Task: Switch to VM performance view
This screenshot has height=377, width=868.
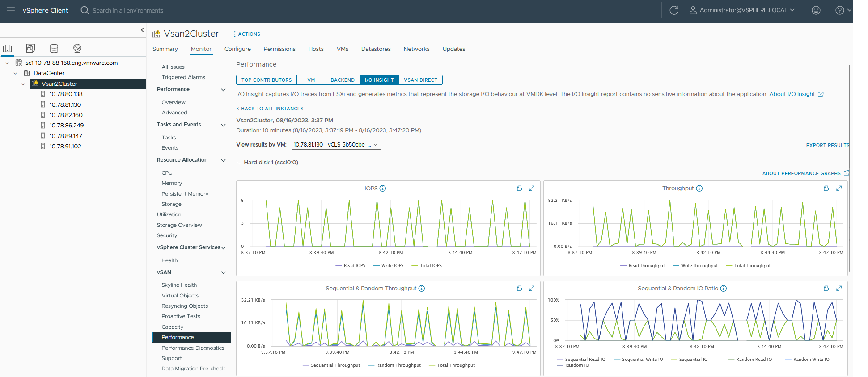Action: [x=311, y=80]
